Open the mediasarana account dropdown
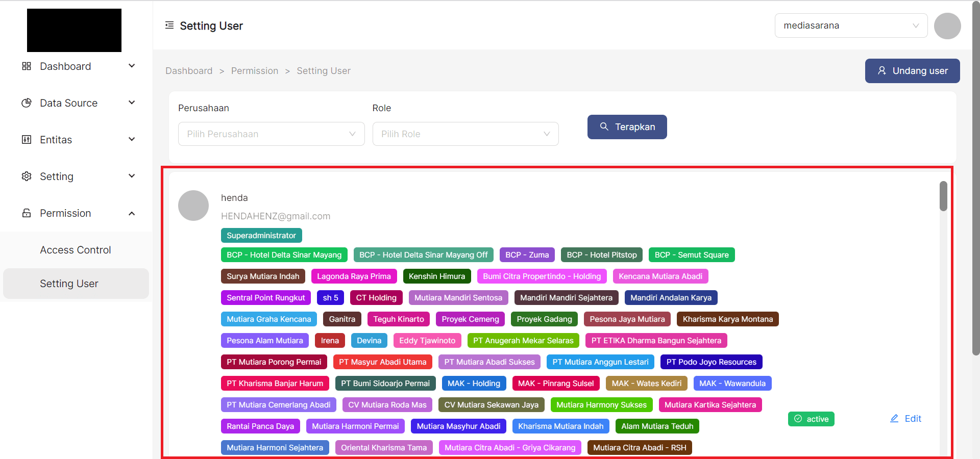Screen dimensions: 980x459 pyautogui.click(x=850, y=25)
